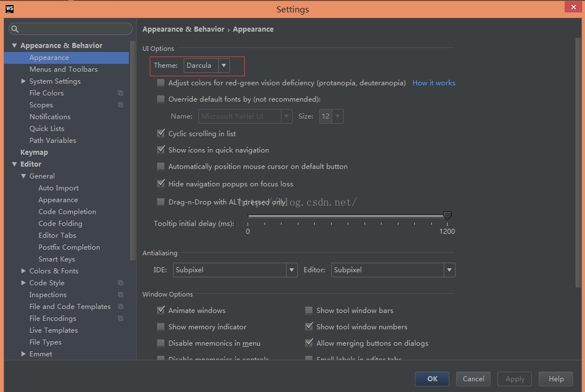This screenshot has width=585, height=392.
Task: Collapse the Appearance & Behavior tree node
Action: click(14, 46)
